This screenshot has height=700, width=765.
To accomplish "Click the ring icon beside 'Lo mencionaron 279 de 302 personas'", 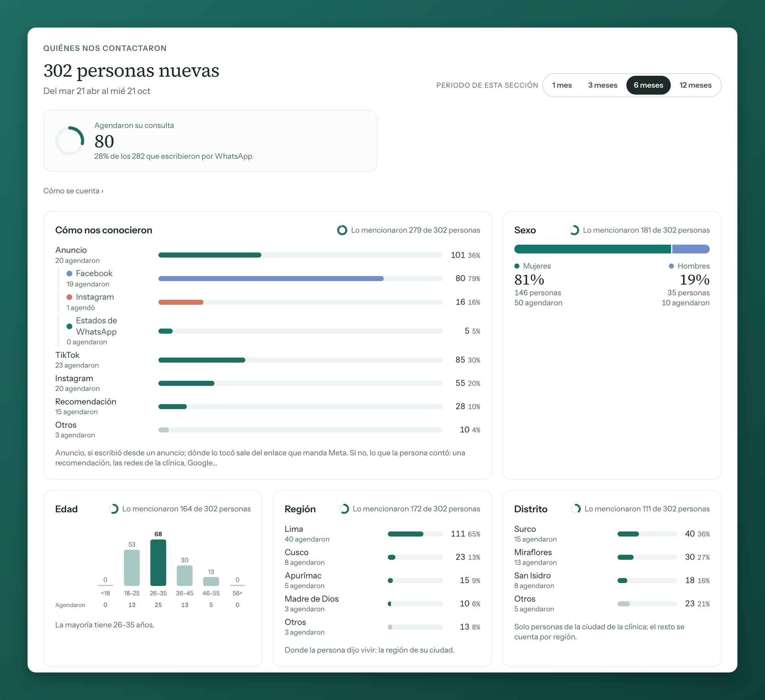I will tap(342, 230).
